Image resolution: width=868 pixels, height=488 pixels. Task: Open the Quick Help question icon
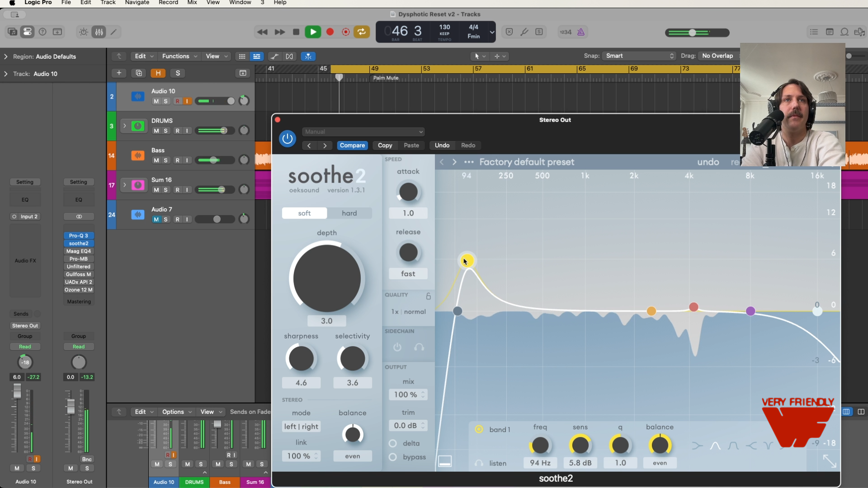42,32
